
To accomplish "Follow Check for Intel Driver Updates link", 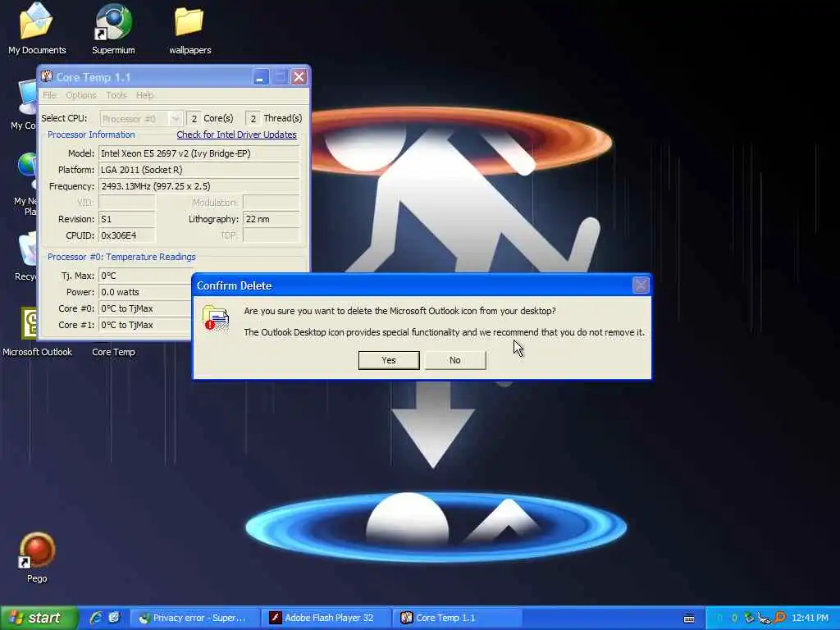I will [x=236, y=135].
